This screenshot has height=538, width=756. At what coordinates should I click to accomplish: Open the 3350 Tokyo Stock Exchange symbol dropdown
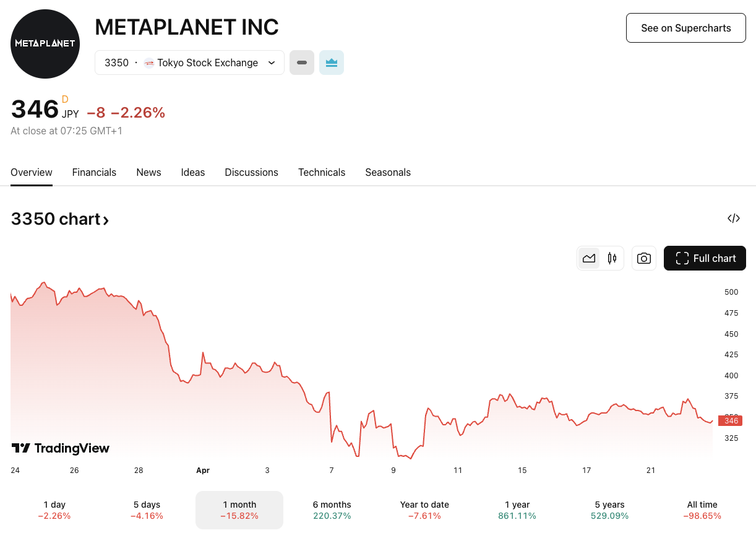pyautogui.click(x=189, y=63)
